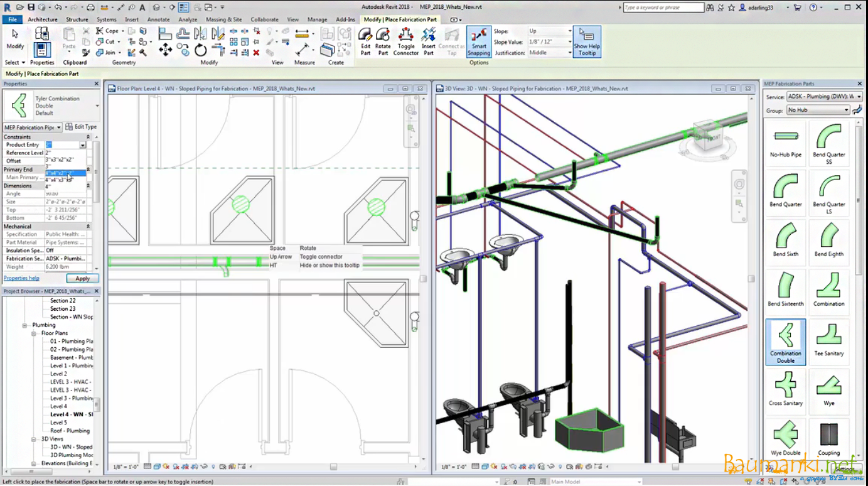The width and height of the screenshot is (868, 486).
Task: Toggle the Properties palette ribbon button
Action: click(42, 50)
